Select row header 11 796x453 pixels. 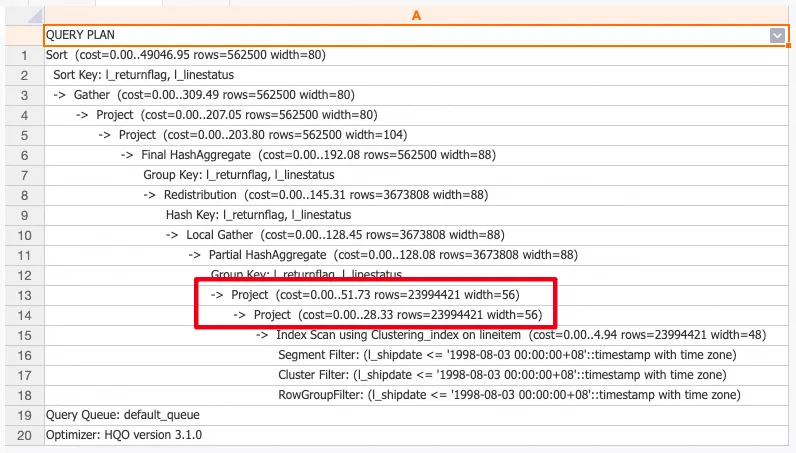pyautogui.click(x=24, y=255)
